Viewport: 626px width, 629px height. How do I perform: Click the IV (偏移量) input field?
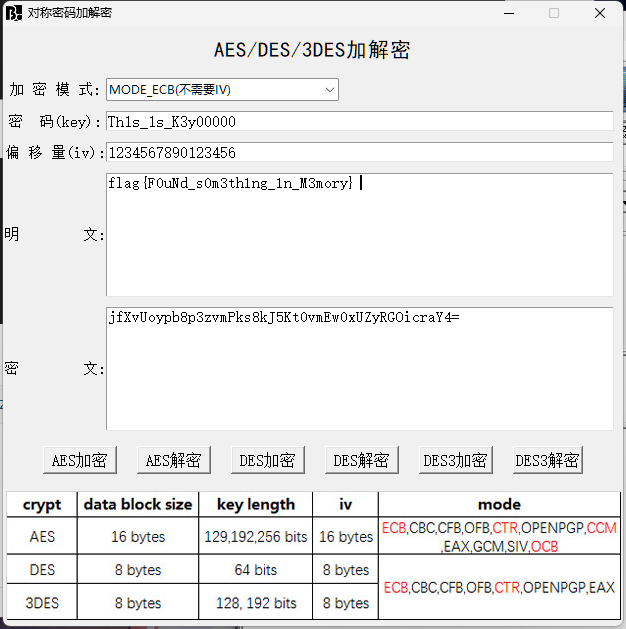(359, 152)
